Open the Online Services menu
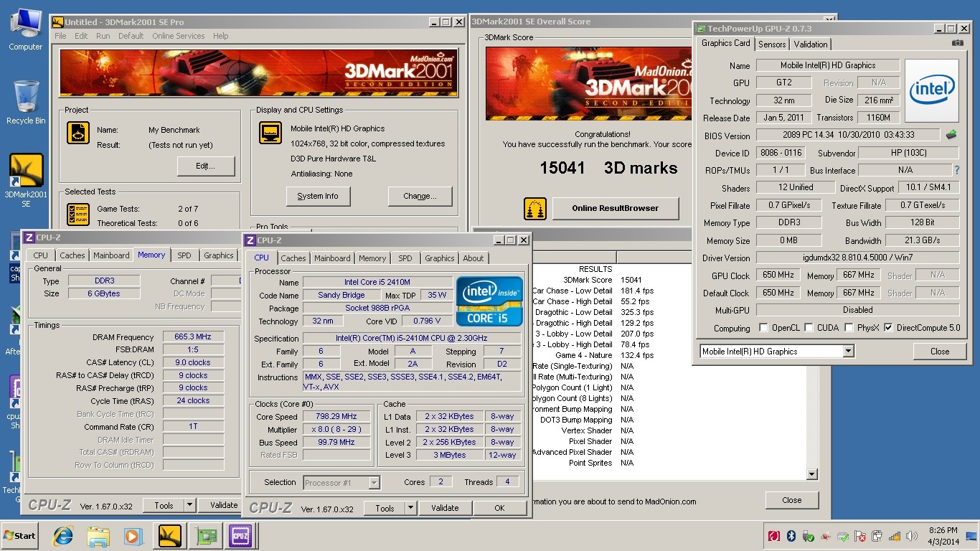 (x=178, y=36)
